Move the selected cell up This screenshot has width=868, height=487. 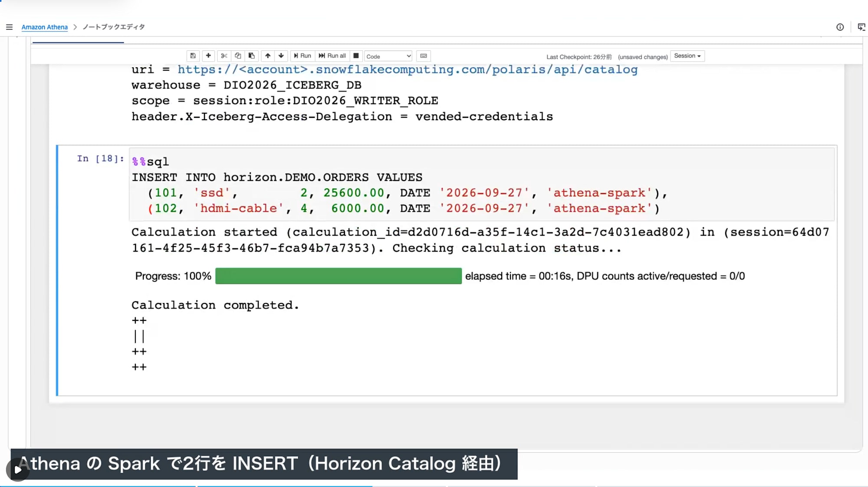click(268, 56)
